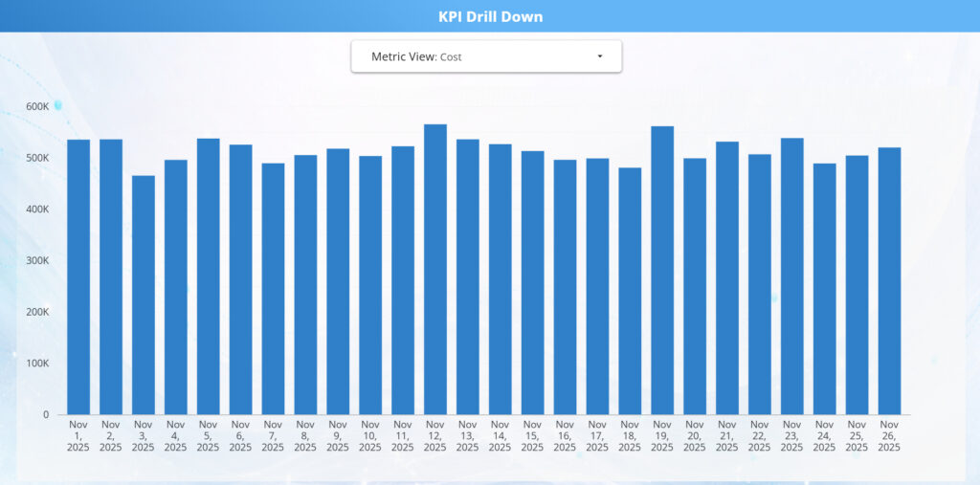Click the Nov 24, 2025 bar
Viewport: 980px width, 485px height.
tap(825, 289)
